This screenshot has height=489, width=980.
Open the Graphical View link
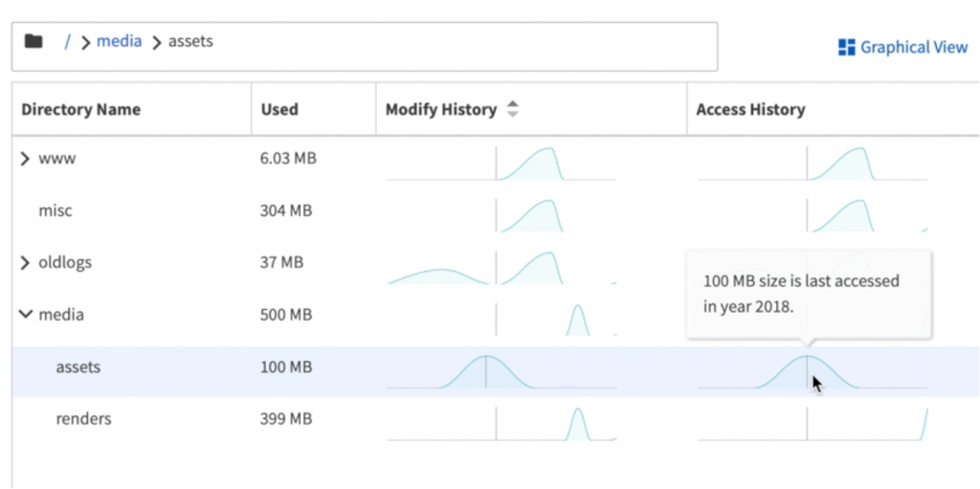pos(913,47)
